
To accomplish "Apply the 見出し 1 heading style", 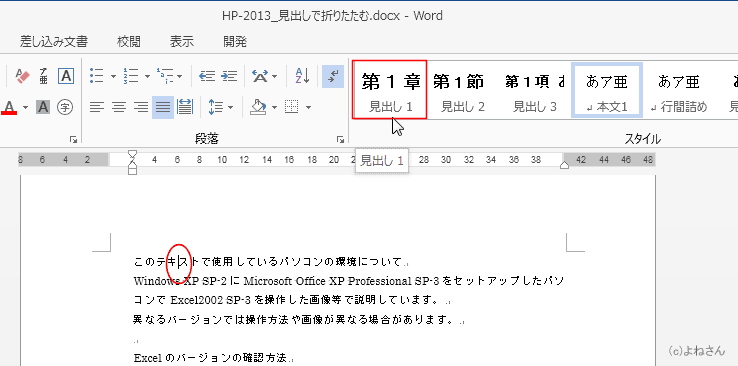I will [x=390, y=89].
